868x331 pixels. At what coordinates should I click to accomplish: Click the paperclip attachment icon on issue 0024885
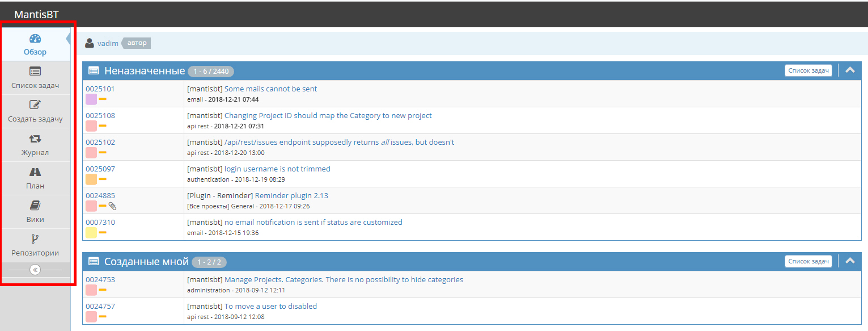tap(112, 206)
